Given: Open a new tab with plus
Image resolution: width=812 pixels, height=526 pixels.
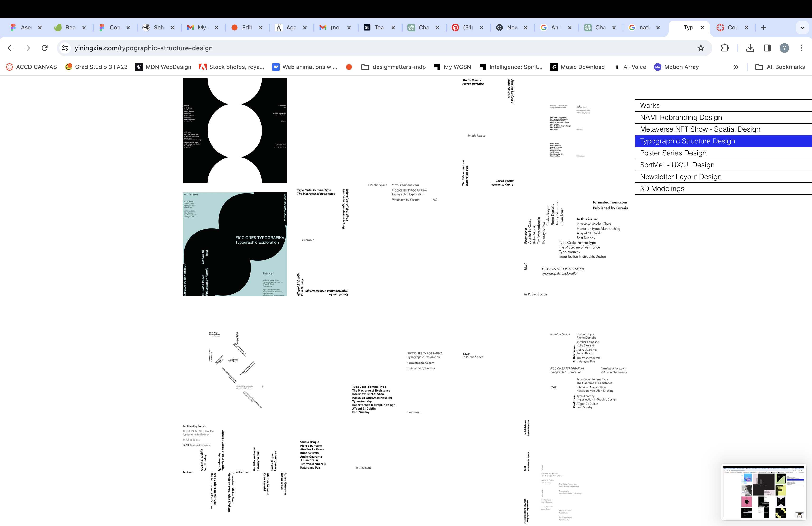Looking at the screenshot, I should tap(764, 28).
